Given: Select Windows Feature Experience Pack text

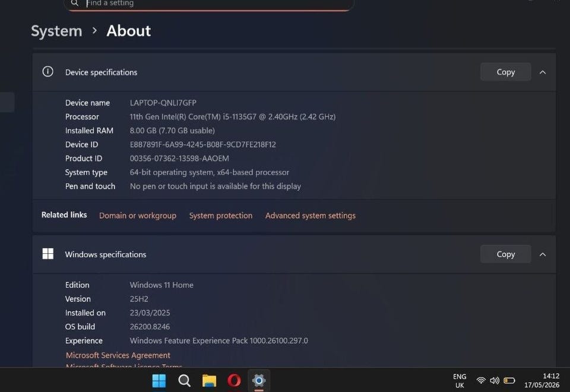Looking at the screenshot, I should (219, 341).
